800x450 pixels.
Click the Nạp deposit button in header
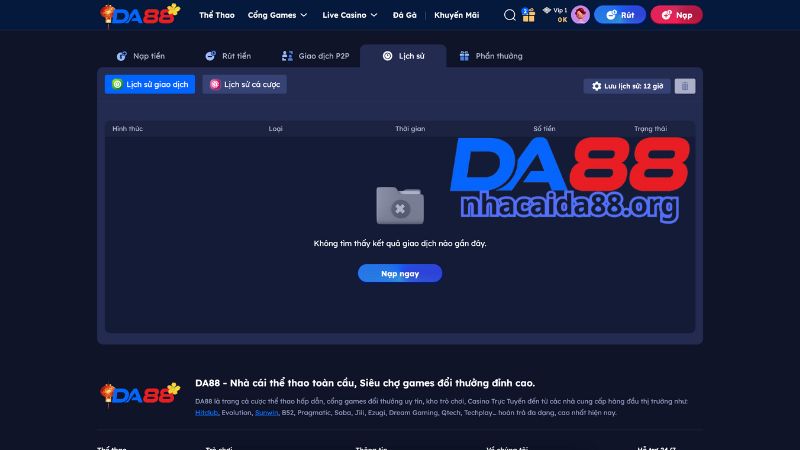click(x=677, y=15)
